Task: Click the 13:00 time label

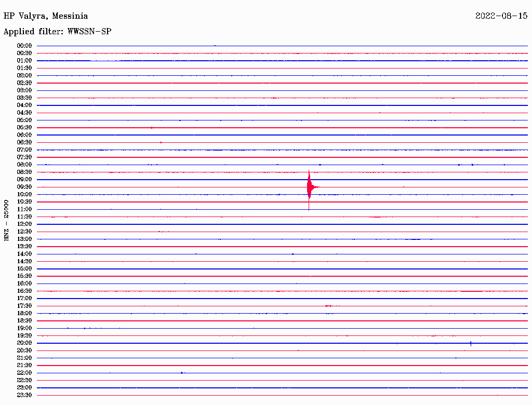Action: (24, 239)
